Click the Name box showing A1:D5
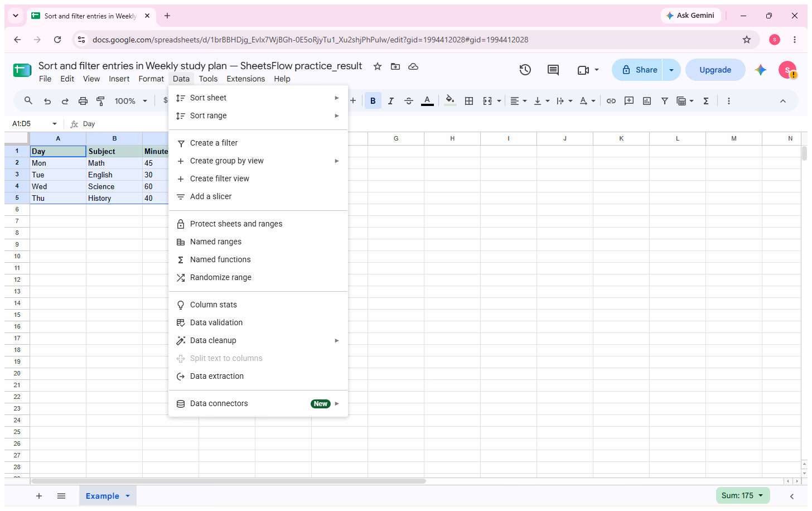This screenshot has height=511, width=812. click(x=31, y=124)
